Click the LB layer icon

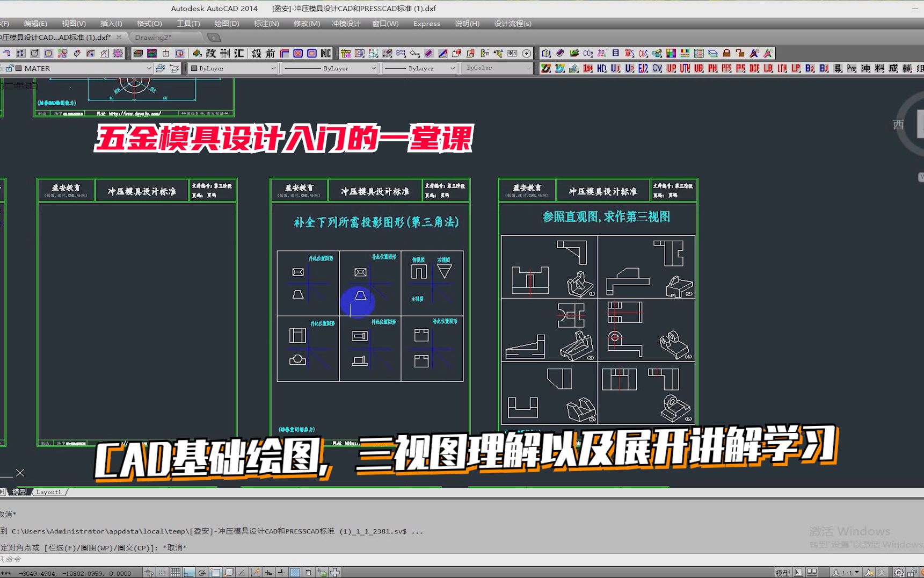click(768, 68)
